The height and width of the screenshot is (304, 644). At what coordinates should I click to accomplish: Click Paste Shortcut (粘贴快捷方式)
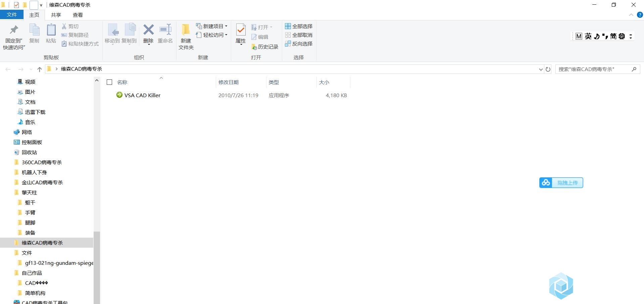80,44
